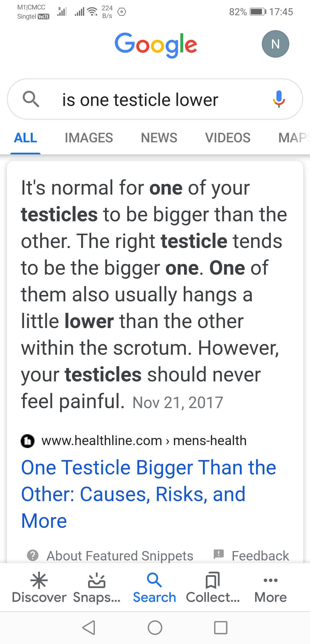Tap the www.healthline.com mens-health breadcrumb
310x644 pixels.
(144, 441)
